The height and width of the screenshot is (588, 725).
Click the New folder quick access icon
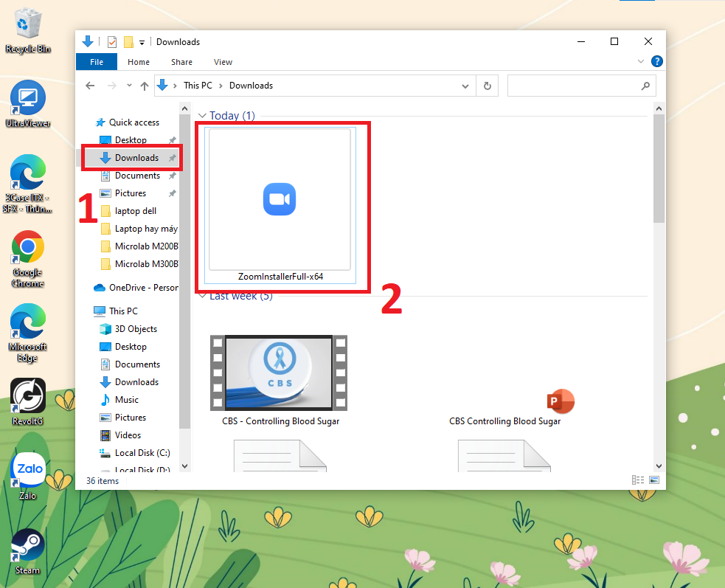click(128, 42)
